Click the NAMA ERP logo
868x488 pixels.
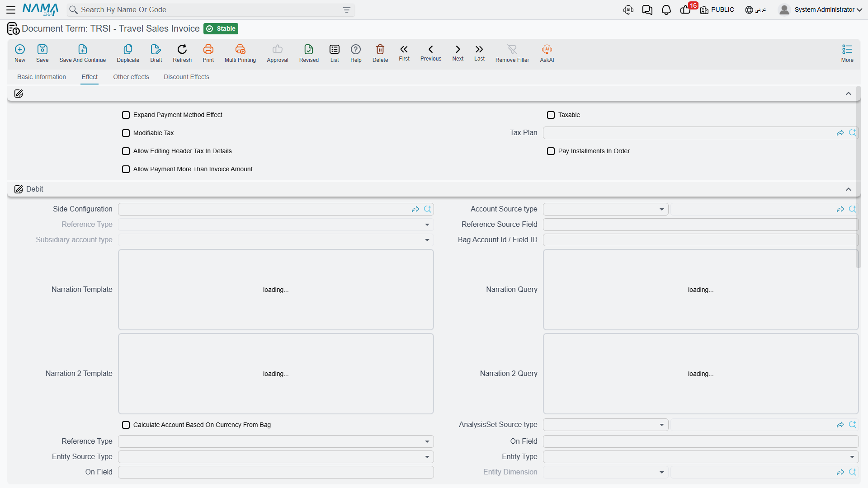(x=40, y=9)
